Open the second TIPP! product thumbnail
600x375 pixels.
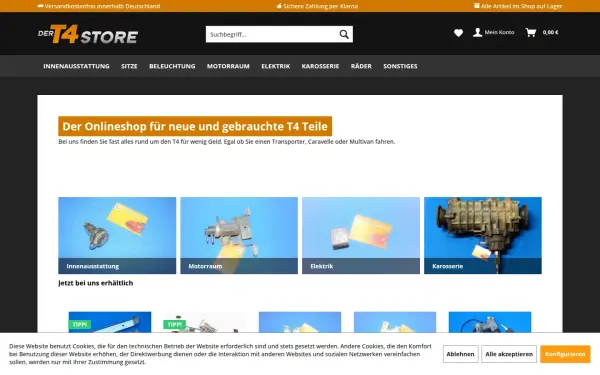205,322
